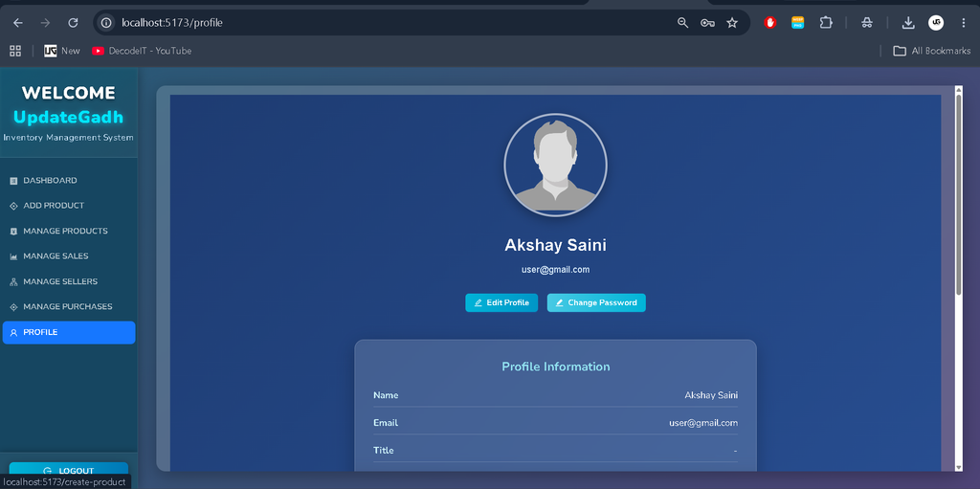Click the Manage Sellers hierarchy icon
The width and height of the screenshot is (980, 489).
click(13, 282)
